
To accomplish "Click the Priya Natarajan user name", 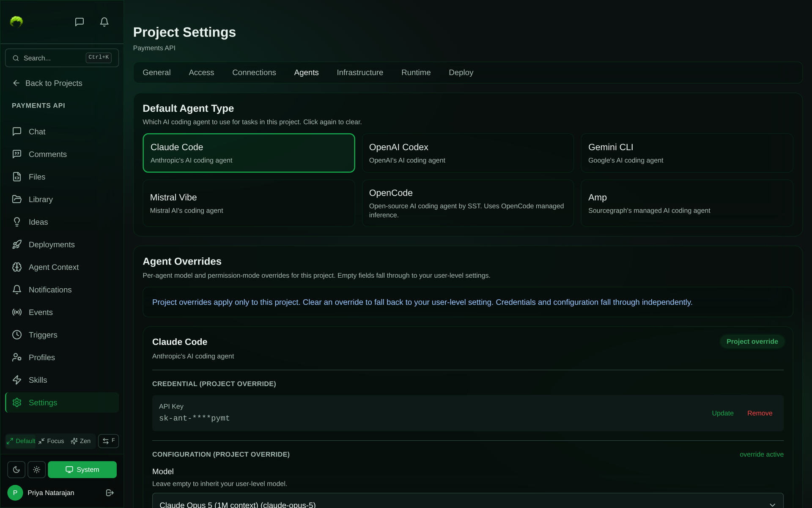I will (x=51, y=493).
